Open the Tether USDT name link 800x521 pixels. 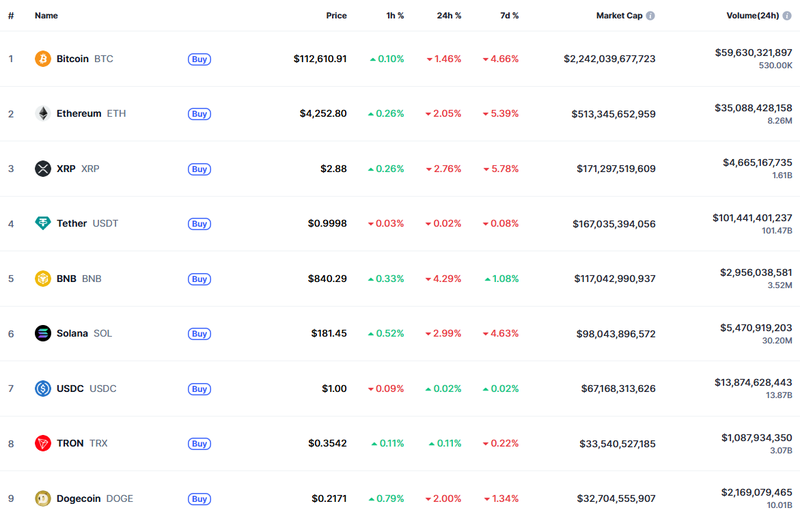(72, 224)
